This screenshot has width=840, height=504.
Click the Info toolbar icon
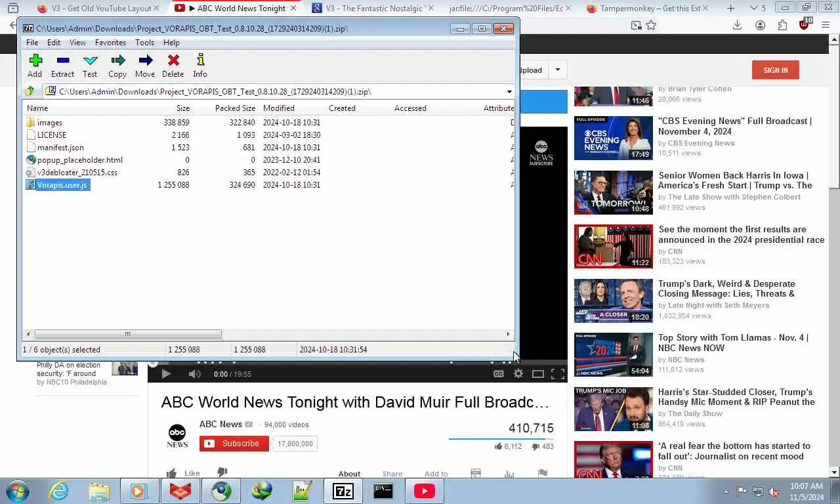point(200,66)
